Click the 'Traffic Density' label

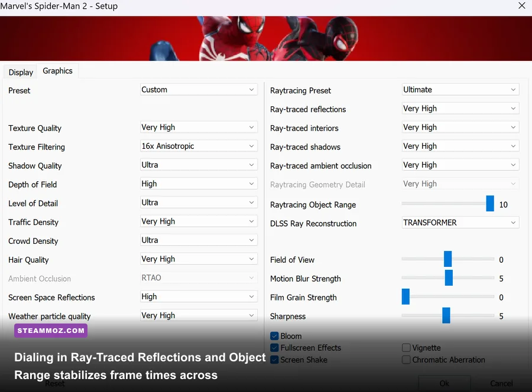pyautogui.click(x=33, y=222)
